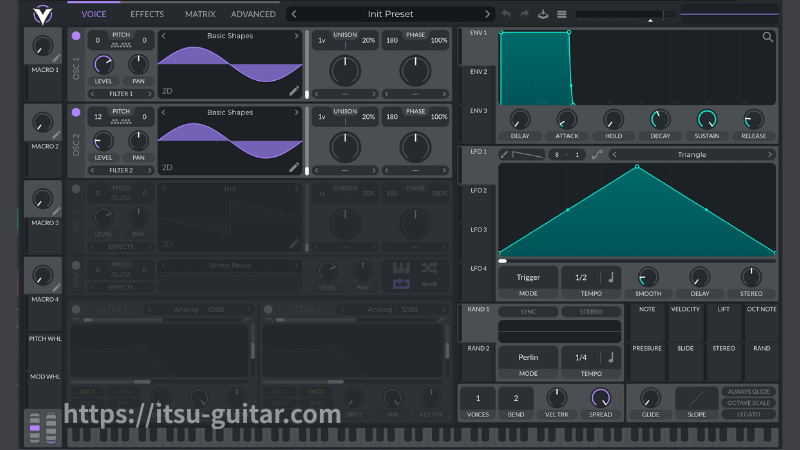Next LFO shape after Triangle

click(x=770, y=155)
